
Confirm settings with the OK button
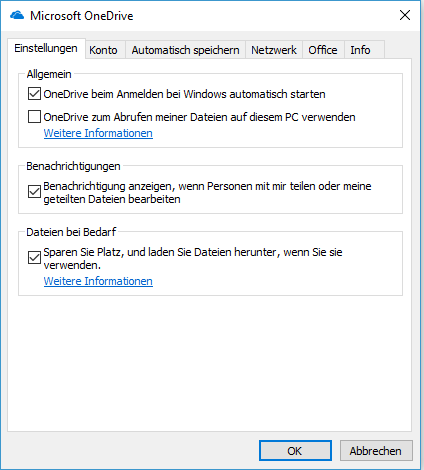[x=295, y=451]
